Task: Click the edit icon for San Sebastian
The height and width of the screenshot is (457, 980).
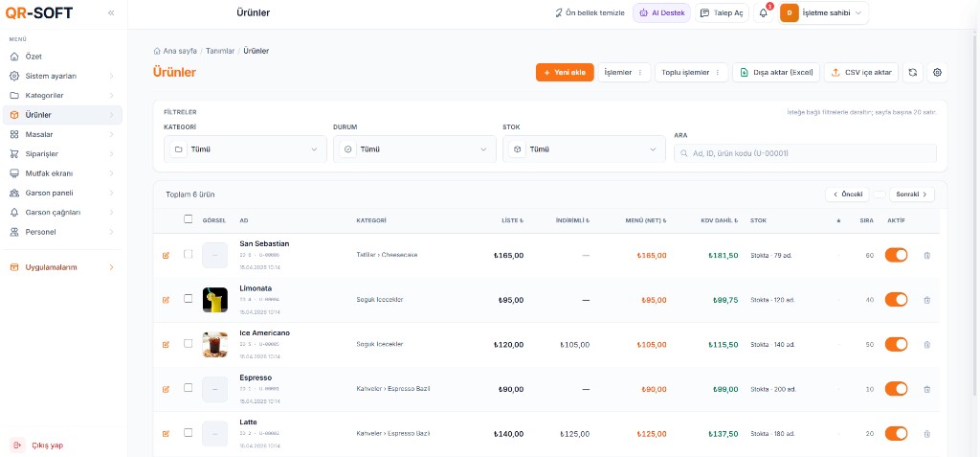Action: pyautogui.click(x=166, y=255)
